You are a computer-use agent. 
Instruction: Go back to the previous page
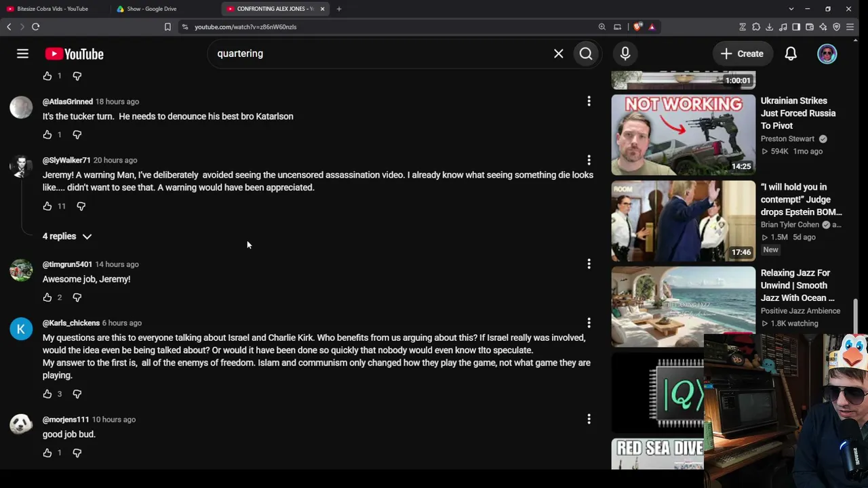pos(9,27)
